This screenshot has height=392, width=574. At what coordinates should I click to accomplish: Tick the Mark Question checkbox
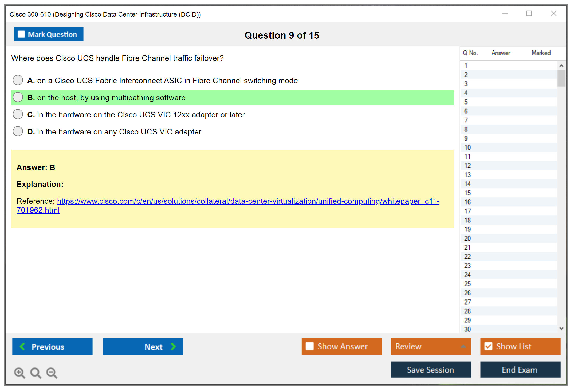pos(21,34)
